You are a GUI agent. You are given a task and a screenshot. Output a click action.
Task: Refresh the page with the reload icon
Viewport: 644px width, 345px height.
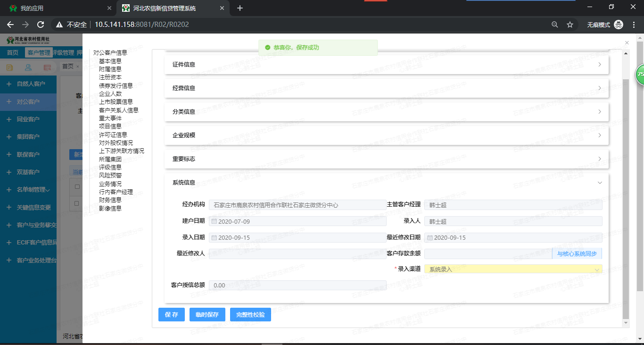pyautogui.click(x=40, y=24)
